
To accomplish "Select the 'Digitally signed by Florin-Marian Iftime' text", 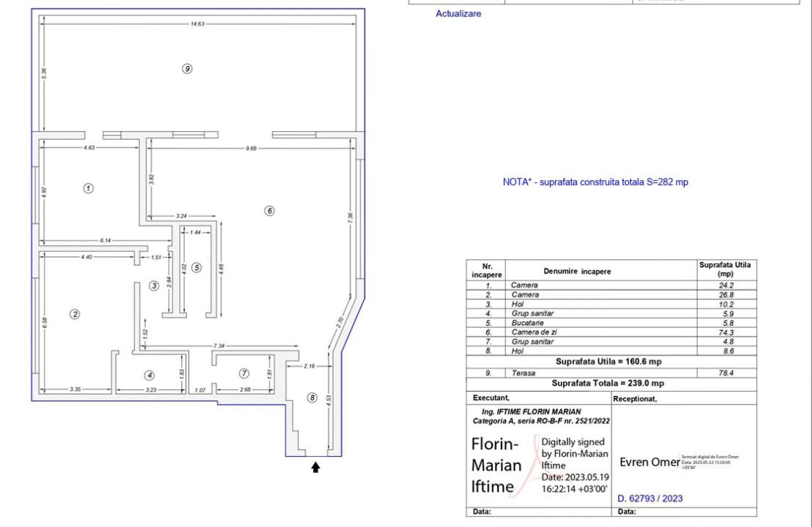I will point(575,454).
